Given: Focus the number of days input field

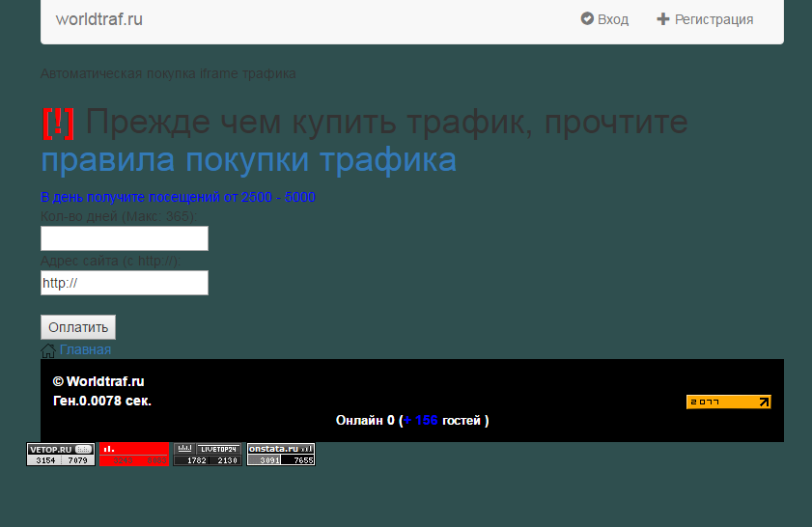Looking at the screenshot, I should tap(124, 238).
